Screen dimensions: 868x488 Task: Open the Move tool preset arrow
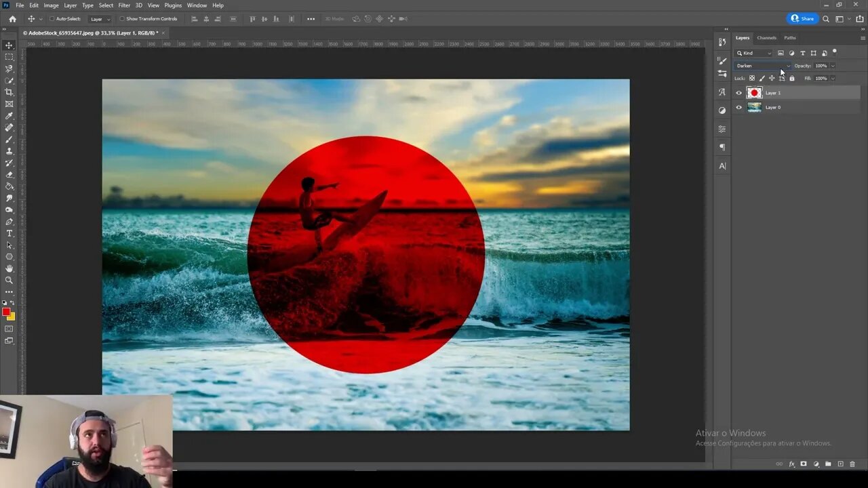[x=41, y=19]
